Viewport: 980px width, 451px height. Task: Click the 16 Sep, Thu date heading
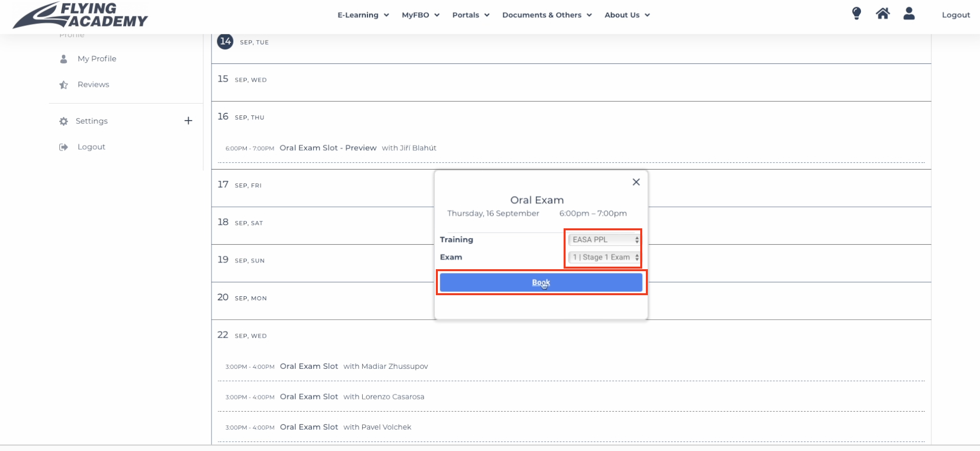pos(241,117)
